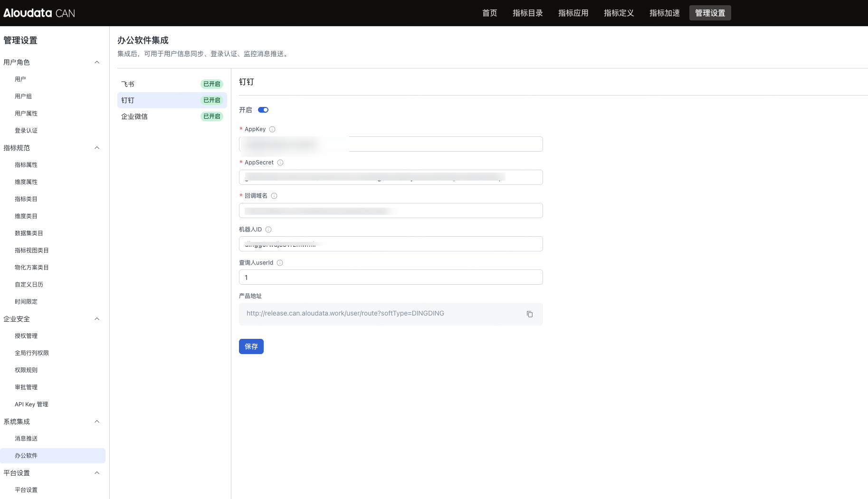Focus the 回调域名 input field

391,211
